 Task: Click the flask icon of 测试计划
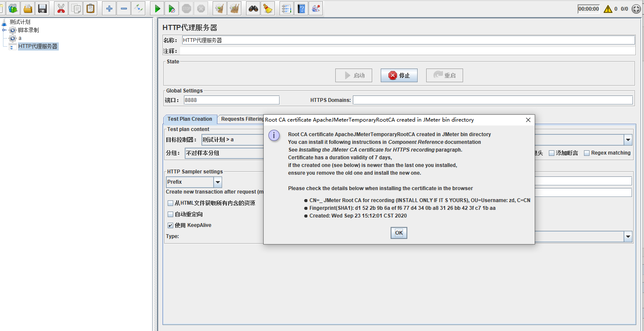point(4,22)
